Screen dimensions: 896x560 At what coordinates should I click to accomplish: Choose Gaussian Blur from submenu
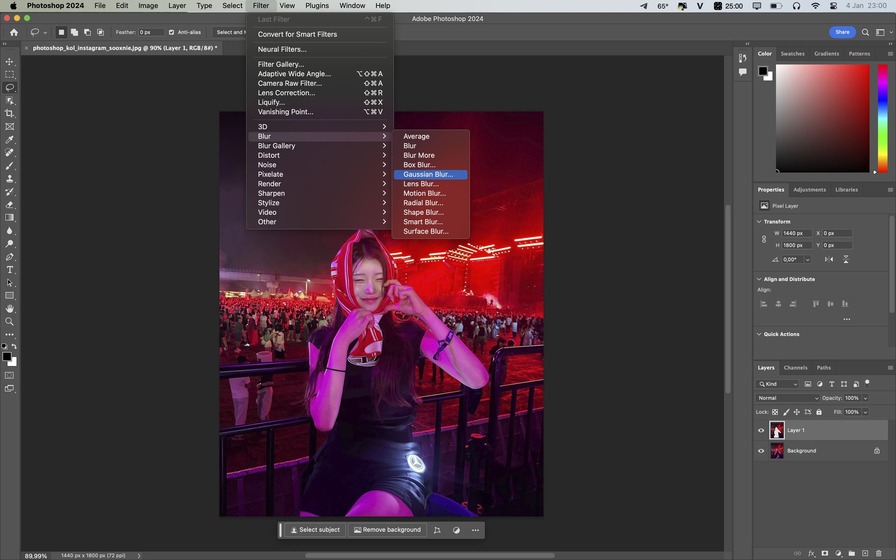(430, 175)
